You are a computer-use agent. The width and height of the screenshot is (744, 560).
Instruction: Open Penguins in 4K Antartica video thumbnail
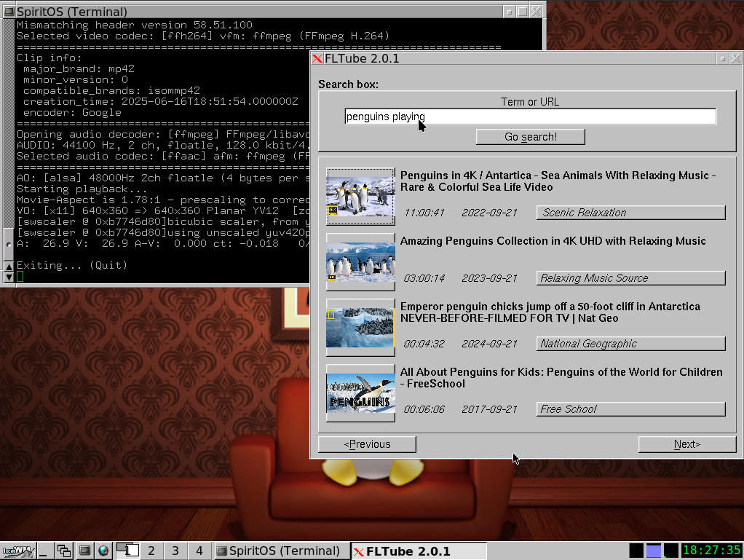point(360,197)
